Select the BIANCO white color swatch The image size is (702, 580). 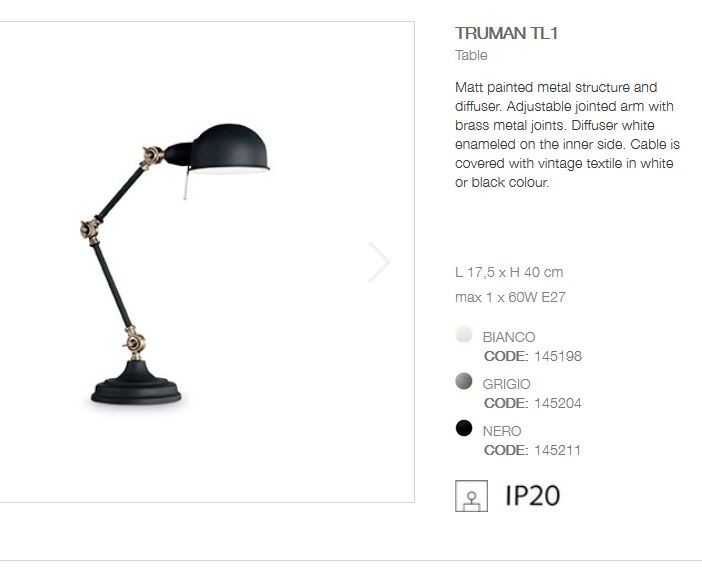(x=464, y=335)
